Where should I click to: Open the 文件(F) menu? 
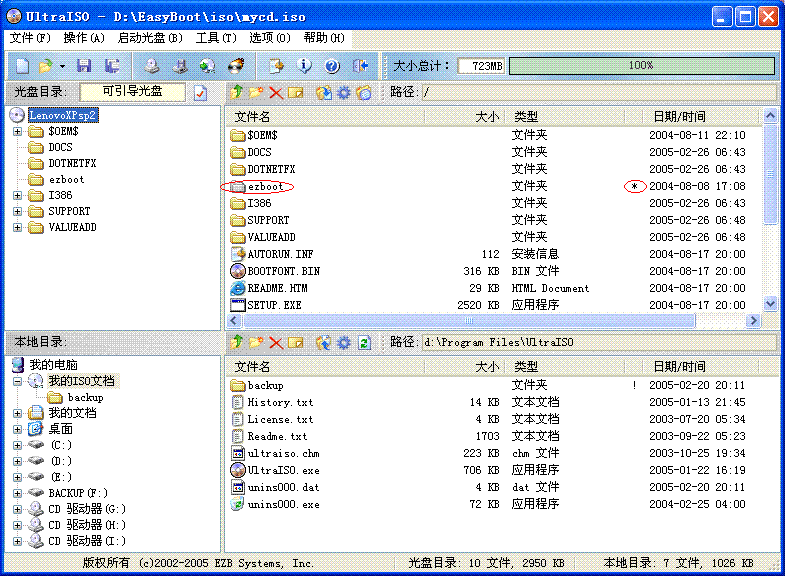click(x=30, y=38)
